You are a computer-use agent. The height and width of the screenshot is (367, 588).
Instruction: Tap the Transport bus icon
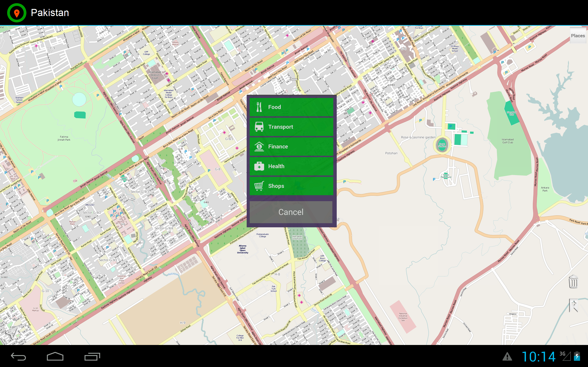tap(259, 126)
